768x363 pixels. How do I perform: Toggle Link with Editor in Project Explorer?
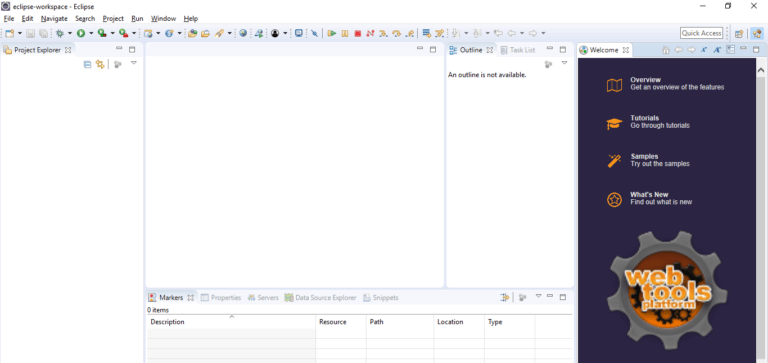[100, 64]
